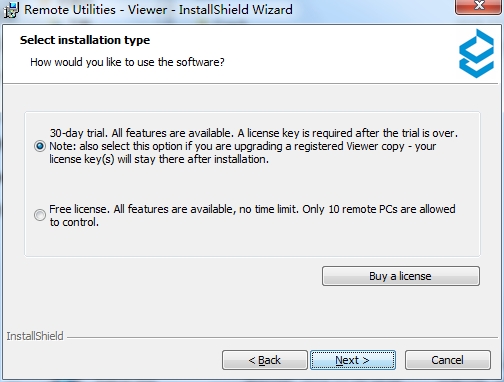
Task: Proceed with the Next button
Action: [353, 360]
